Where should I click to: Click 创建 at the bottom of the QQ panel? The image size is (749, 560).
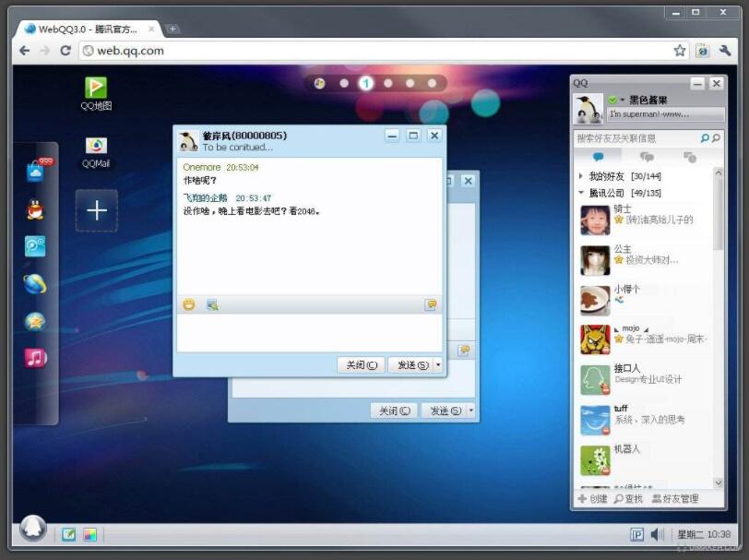pyautogui.click(x=593, y=499)
